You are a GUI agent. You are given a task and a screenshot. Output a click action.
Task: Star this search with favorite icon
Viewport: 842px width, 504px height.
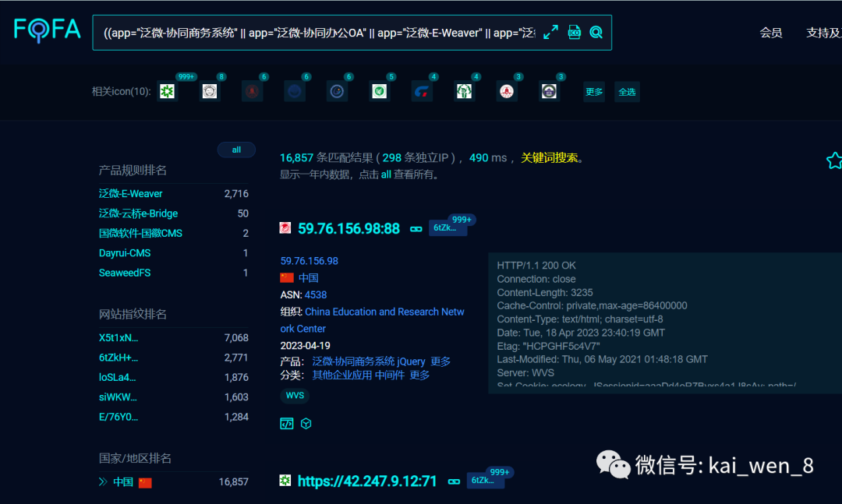click(834, 160)
